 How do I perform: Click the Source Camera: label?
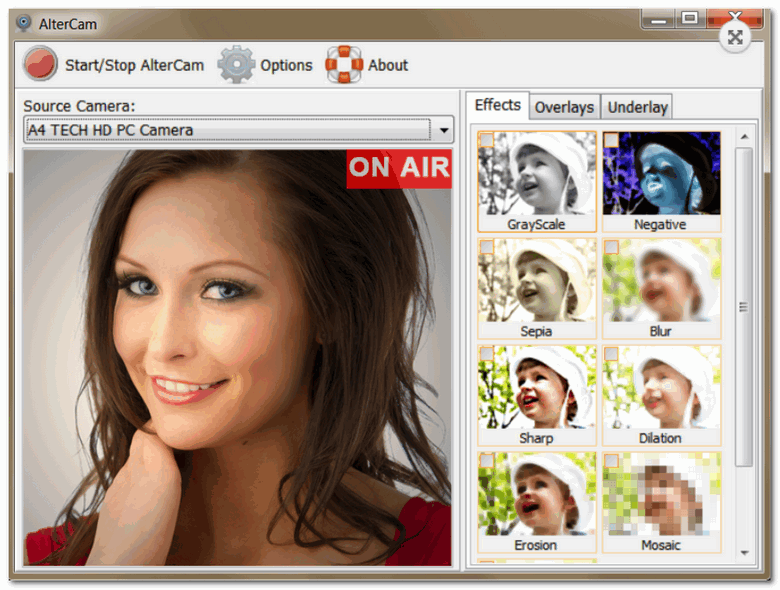[79, 106]
